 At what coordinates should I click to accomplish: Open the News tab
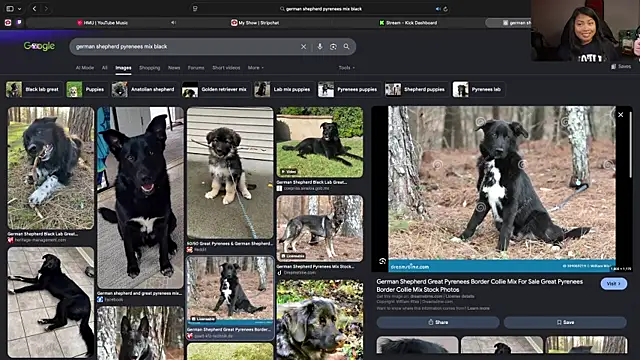[x=174, y=68]
